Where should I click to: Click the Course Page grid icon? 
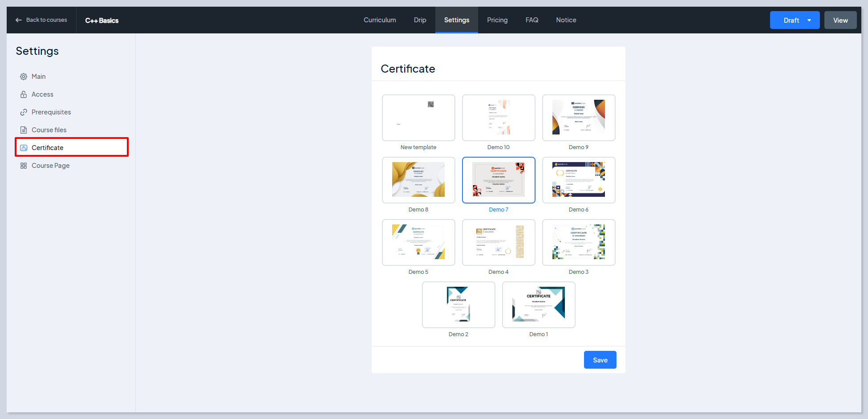pos(24,166)
